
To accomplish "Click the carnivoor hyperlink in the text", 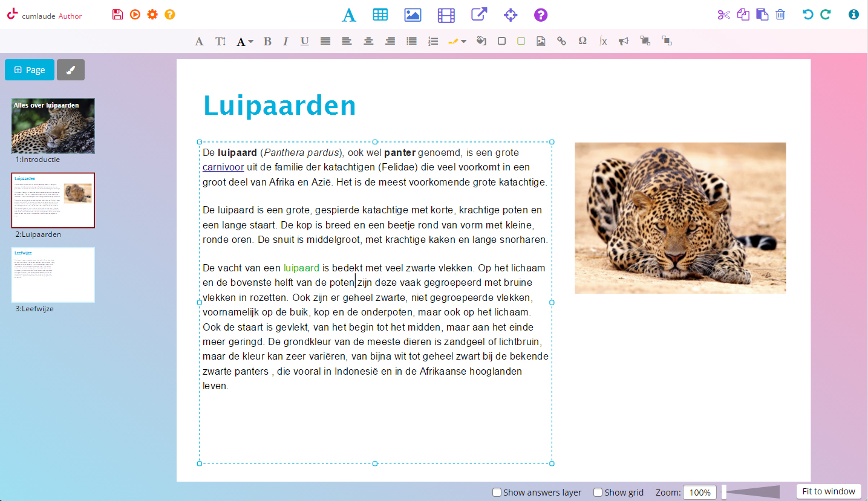I will (223, 167).
